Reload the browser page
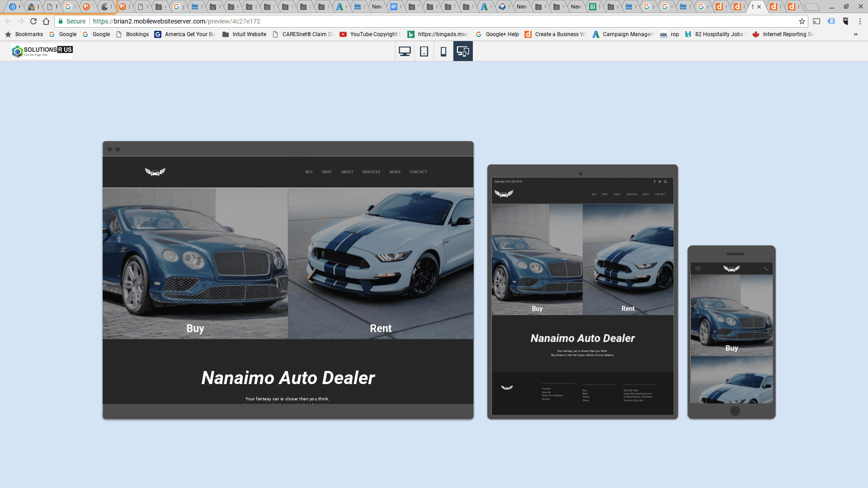Screen dimensions: 868x488 pos(33,21)
